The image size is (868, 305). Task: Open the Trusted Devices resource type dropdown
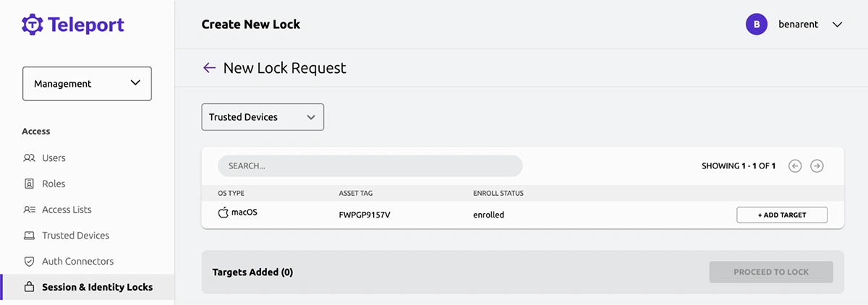point(263,117)
